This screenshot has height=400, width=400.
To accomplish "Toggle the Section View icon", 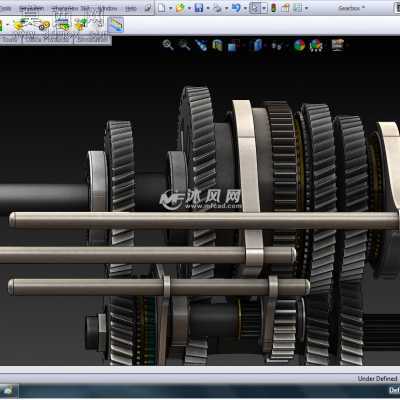I will coord(217,45).
